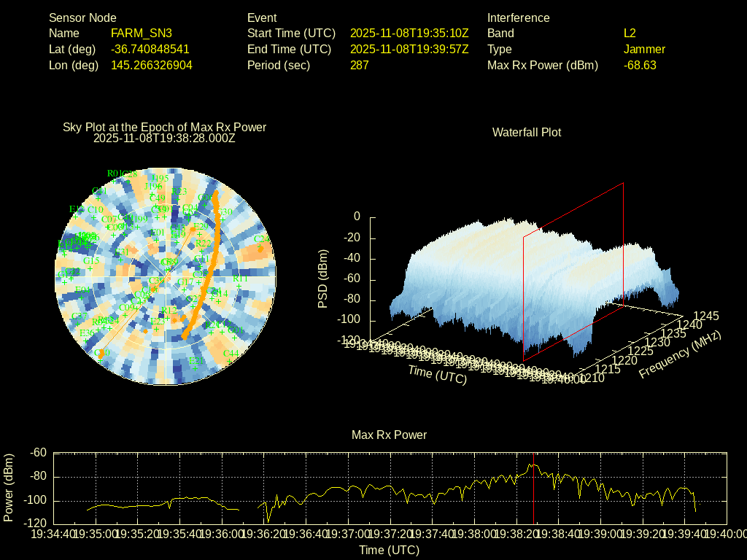Click the Waterfall Plot title

point(527,132)
